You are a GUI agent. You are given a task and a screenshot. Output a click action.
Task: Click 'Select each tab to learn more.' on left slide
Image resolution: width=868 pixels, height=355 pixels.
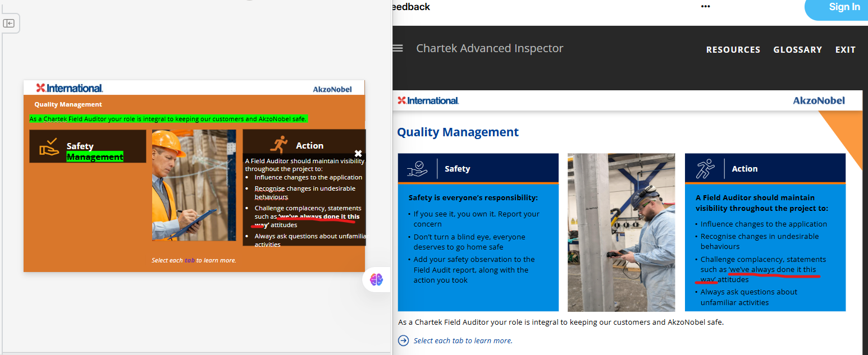(x=194, y=260)
